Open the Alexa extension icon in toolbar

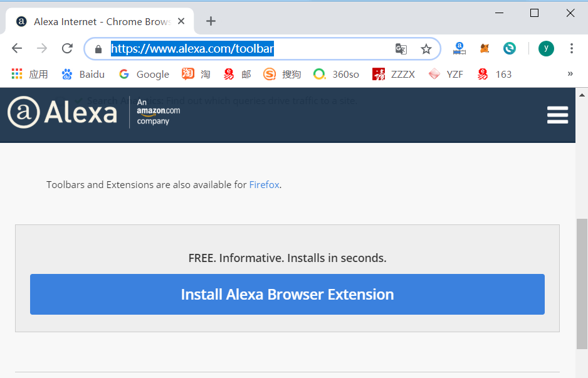pyautogui.click(x=459, y=48)
